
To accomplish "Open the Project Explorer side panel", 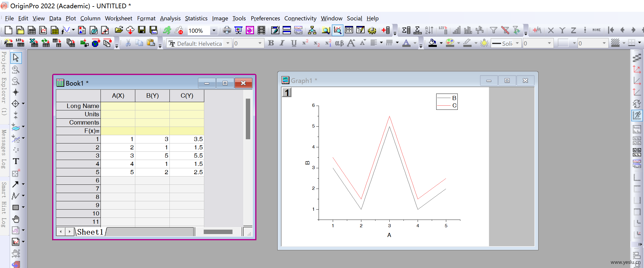I will point(4,83).
